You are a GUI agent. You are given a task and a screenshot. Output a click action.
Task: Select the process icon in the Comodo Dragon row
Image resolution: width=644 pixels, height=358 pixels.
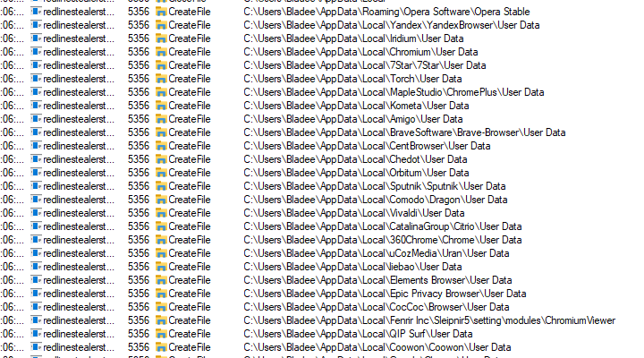[36, 200]
